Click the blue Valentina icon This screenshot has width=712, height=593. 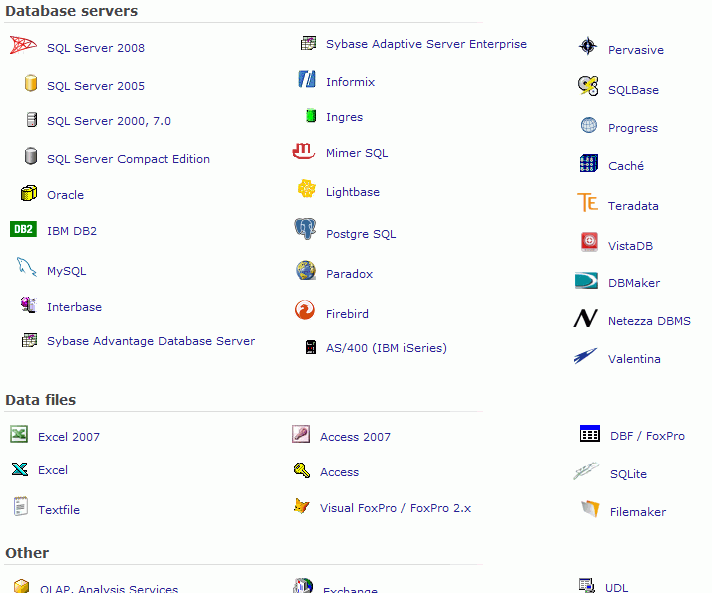586,356
